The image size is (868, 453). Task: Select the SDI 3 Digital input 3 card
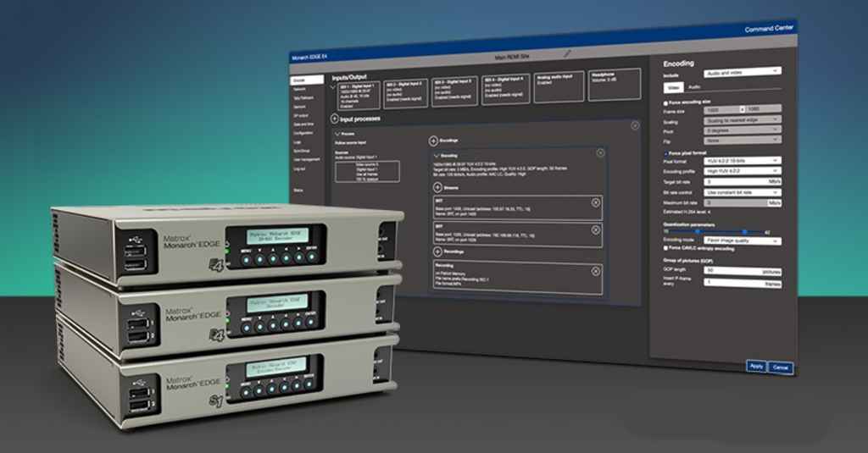(454, 91)
